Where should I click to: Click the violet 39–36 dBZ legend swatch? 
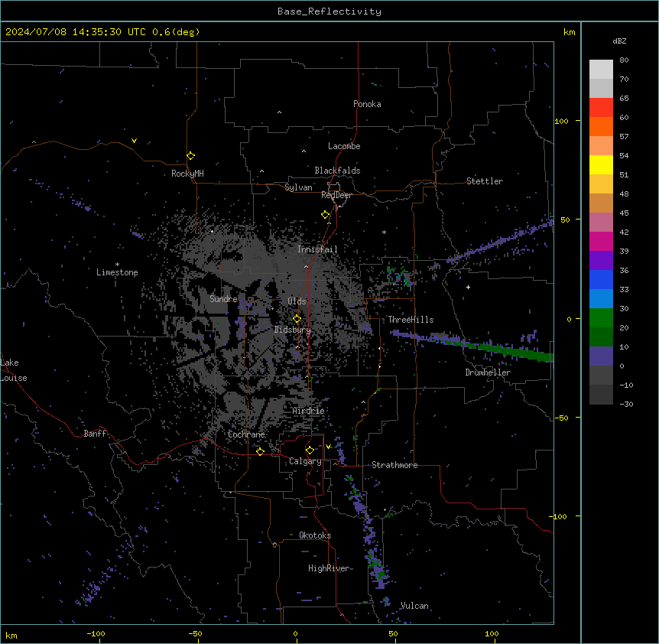601,261
